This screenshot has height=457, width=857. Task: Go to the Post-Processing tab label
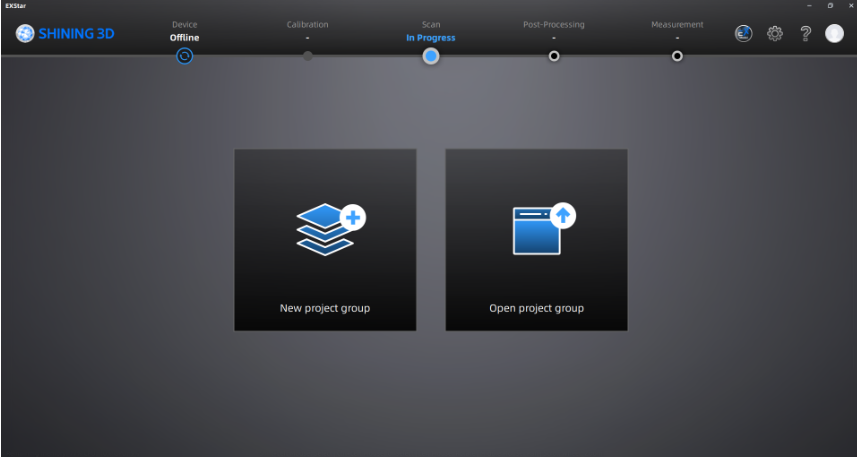click(x=554, y=24)
